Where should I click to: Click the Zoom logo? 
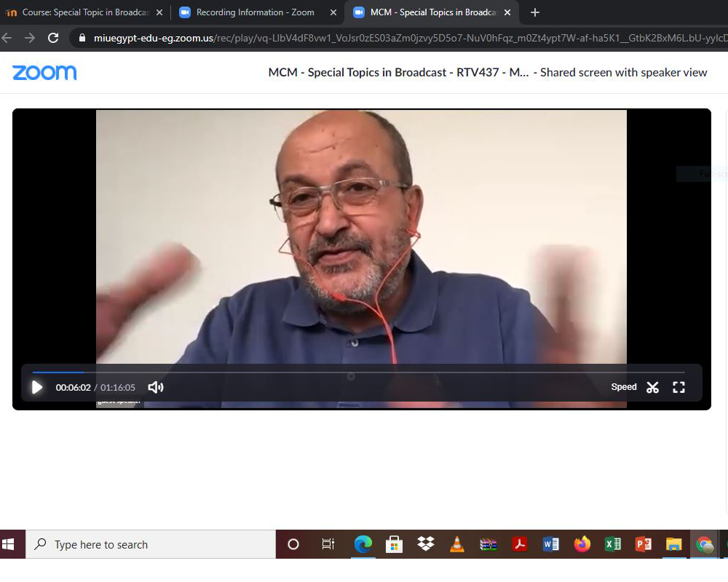(x=44, y=73)
